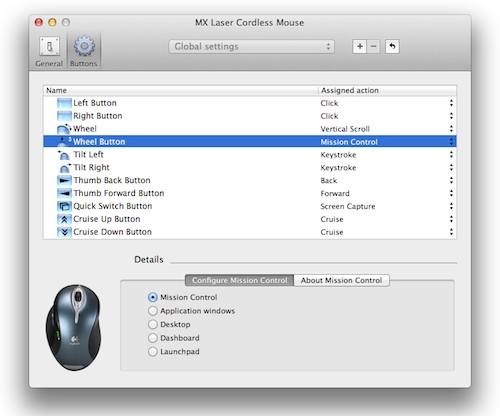Click the MX mouse product image
The height and width of the screenshot is (416, 500).
click(74, 327)
